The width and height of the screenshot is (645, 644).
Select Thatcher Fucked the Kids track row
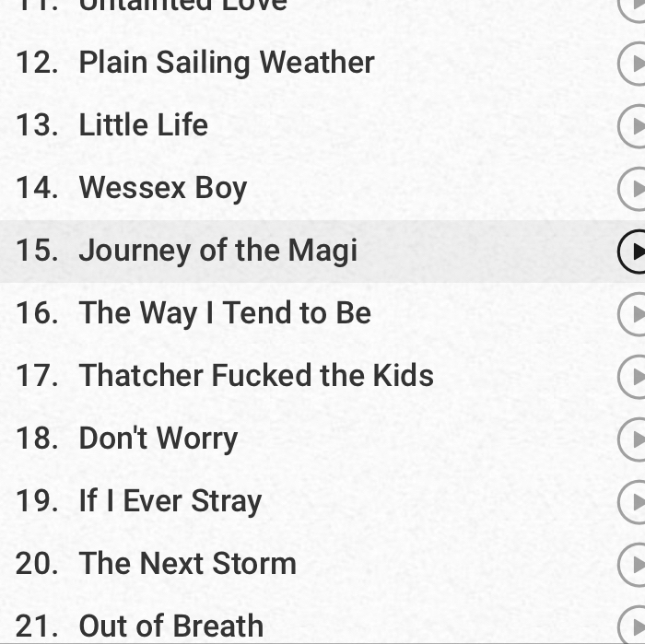322,376
